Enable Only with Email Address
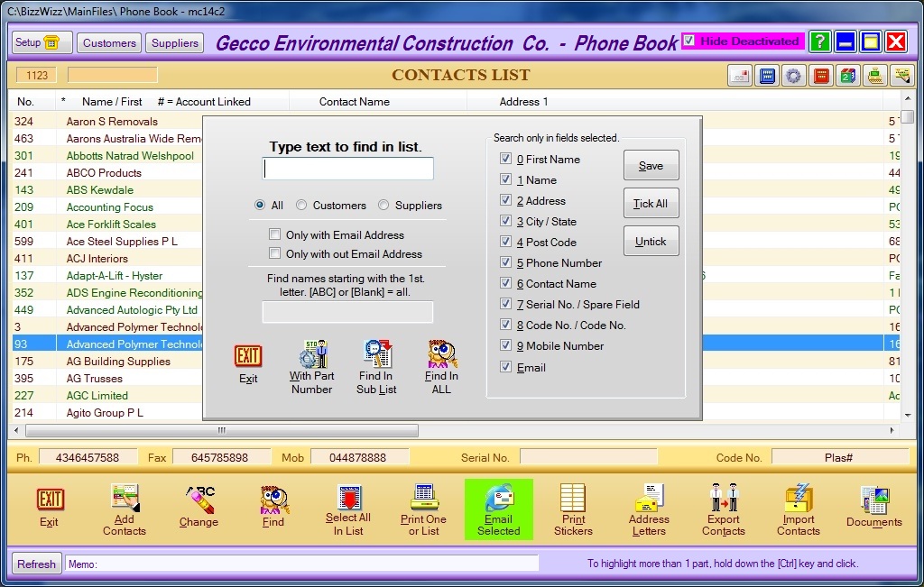The width and height of the screenshot is (924, 587). pyautogui.click(x=274, y=234)
